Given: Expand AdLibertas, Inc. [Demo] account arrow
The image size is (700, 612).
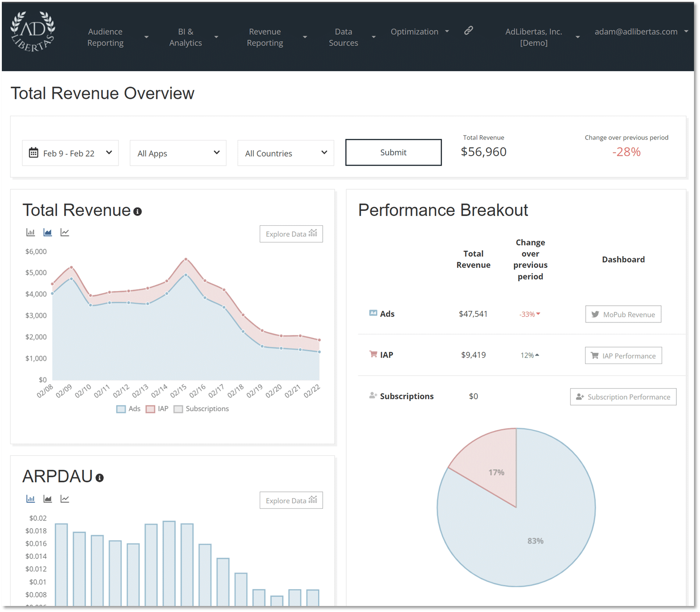Looking at the screenshot, I should point(578,37).
